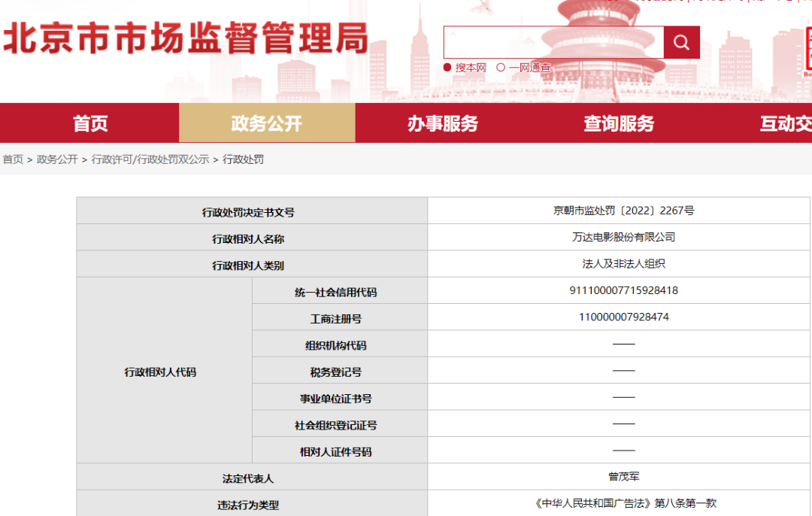Image resolution: width=812 pixels, height=516 pixels.
Task: Click the 行政相对人名称 label cell
Action: (252, 237)
